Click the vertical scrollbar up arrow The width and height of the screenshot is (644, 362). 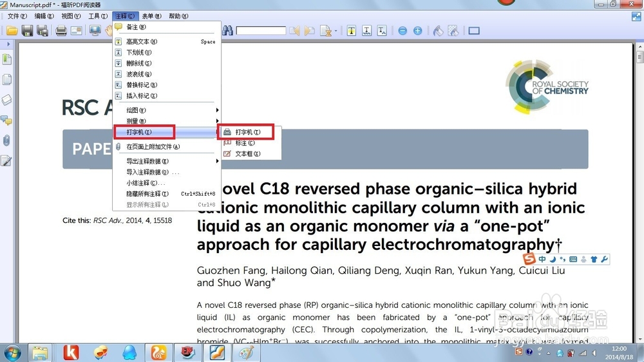pos(640,46)
